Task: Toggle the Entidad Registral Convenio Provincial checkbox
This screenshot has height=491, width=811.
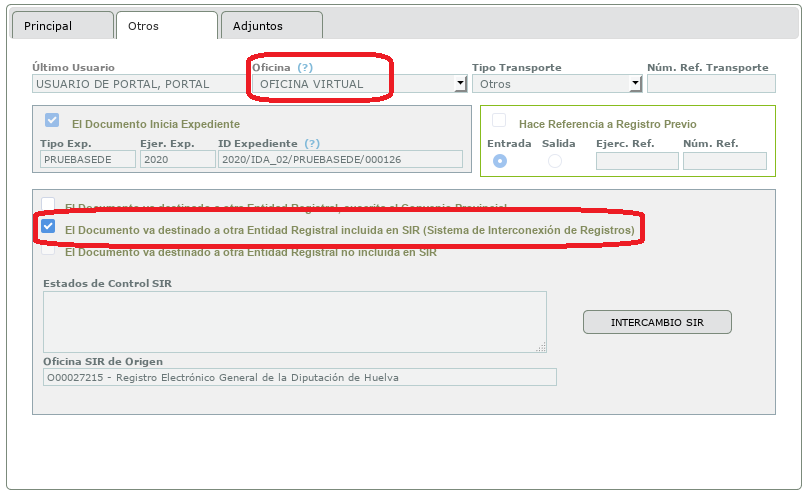Action: point(48,203)
